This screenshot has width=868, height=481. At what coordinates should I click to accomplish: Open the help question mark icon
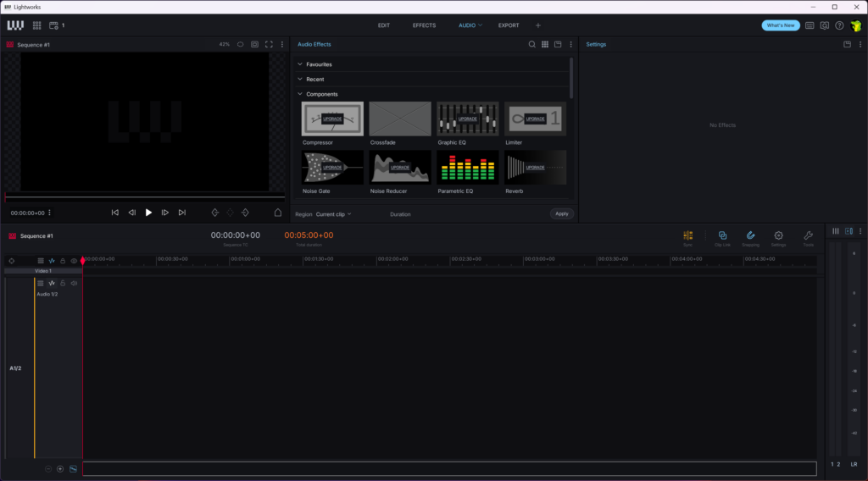(x=840, y=25)
